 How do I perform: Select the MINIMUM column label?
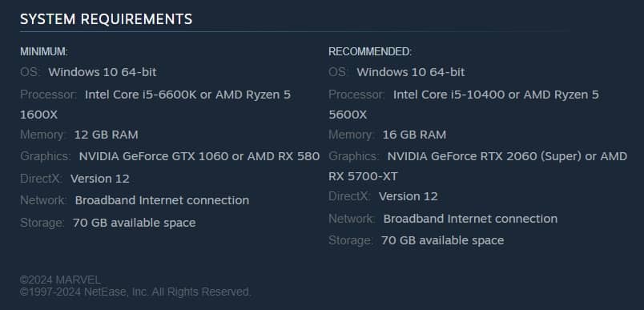coord(44,52)
